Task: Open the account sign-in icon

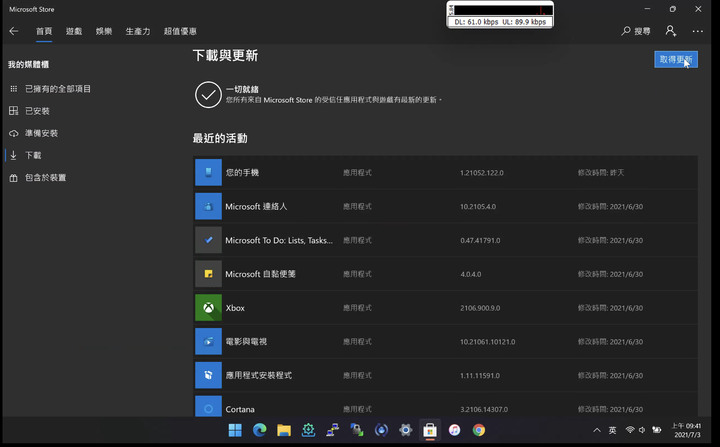Action: pos(671,31)
